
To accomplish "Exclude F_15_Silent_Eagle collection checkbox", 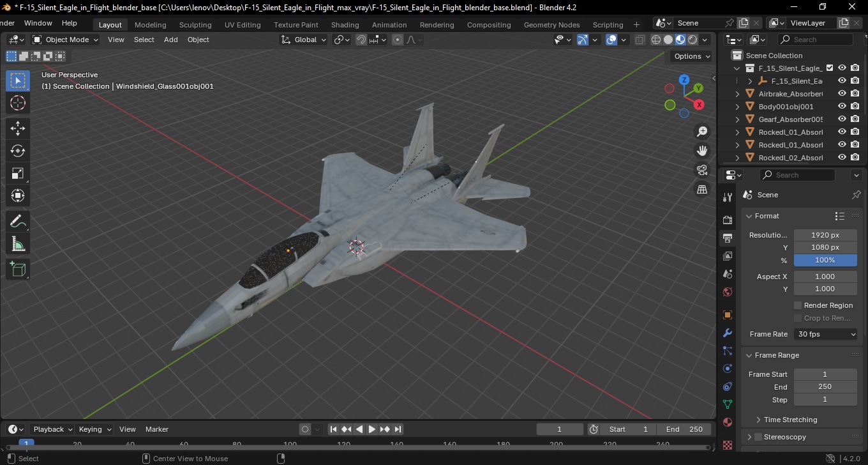I will 830,68.
